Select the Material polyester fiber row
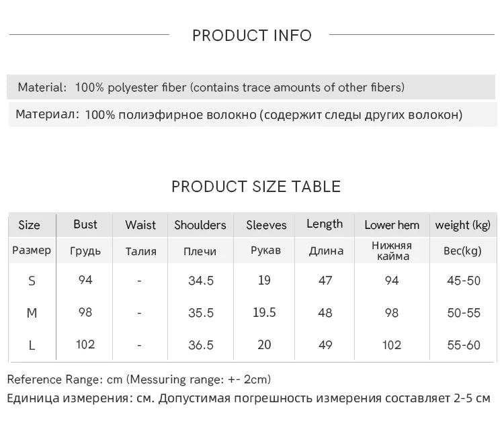504x423 pixels. click(251, 87)
